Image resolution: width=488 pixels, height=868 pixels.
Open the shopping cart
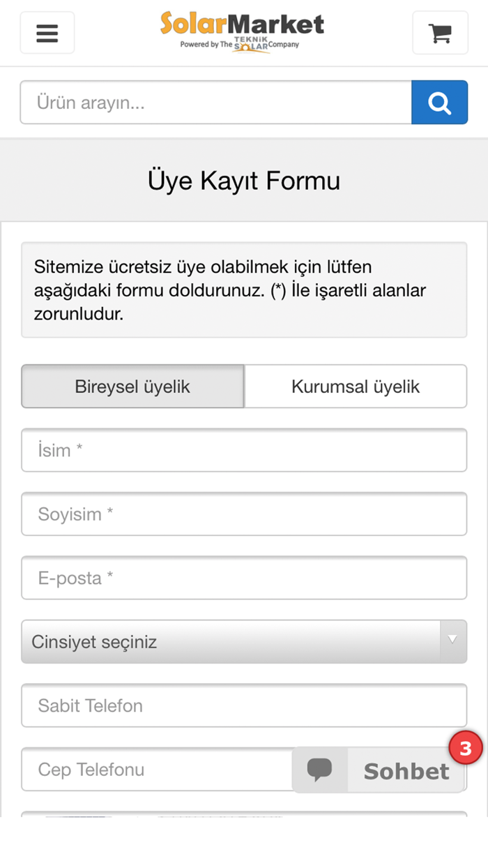tap(440, 32)
